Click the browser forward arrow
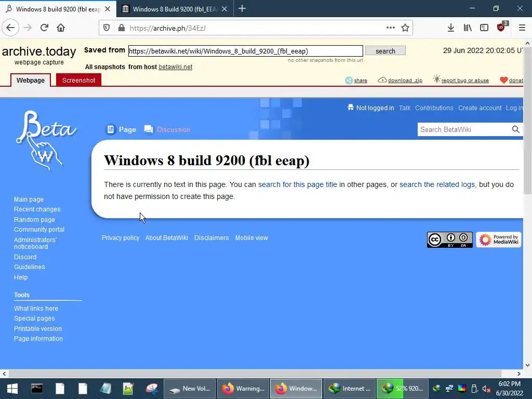 [28, 28]
